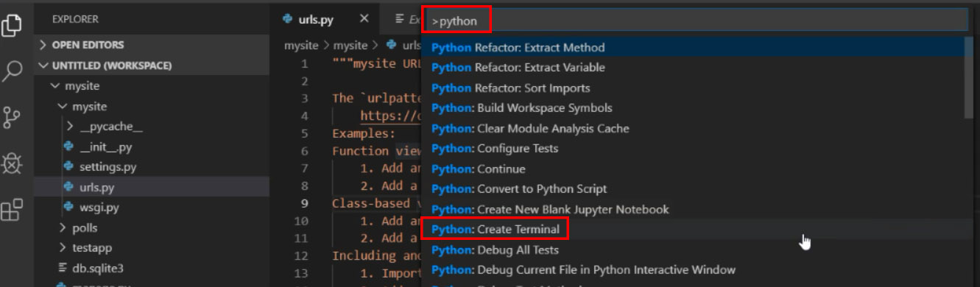The width and height of the screenshot is (980, 287).
Task: Open settings.py in the explorer
Action: [152, 167]
